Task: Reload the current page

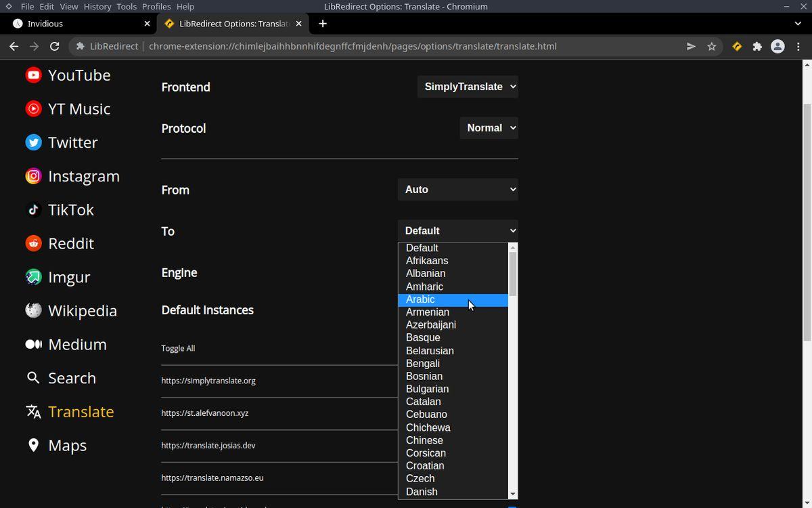Action: point(55,46)
